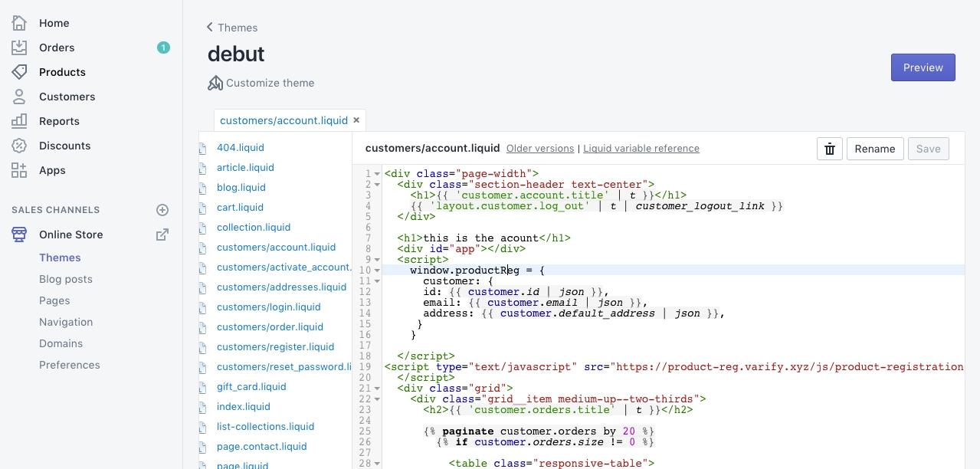The height and width of the screenshot is (469, 980).
Task: Click the Apps grid icon
Action: click(x=19, y=170)
